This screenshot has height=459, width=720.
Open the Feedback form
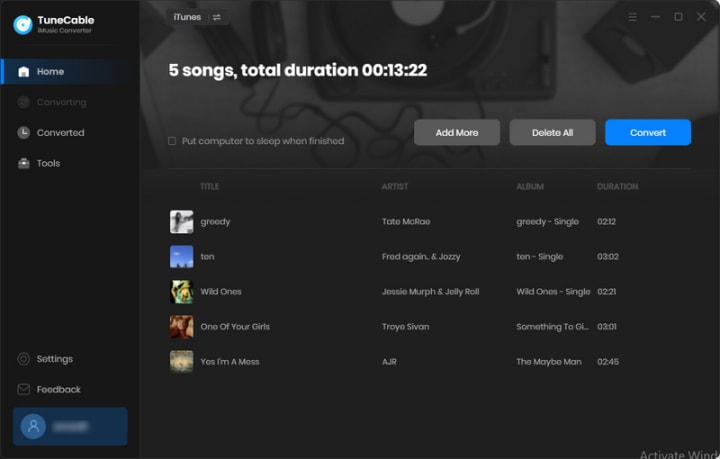(59, 390)
